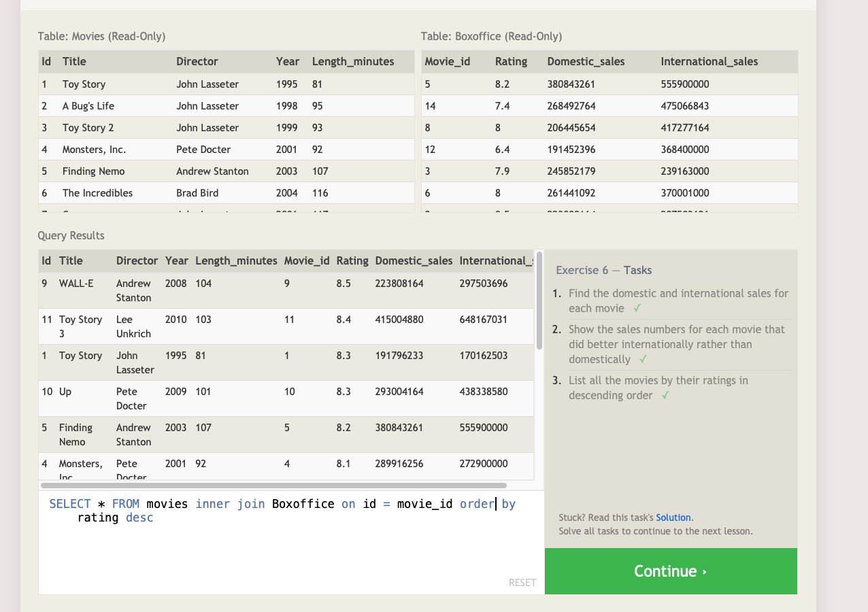This screenshot has height=612, width=868.
Task: Click 191796233 in Query Results
Action: pos(399,356)
